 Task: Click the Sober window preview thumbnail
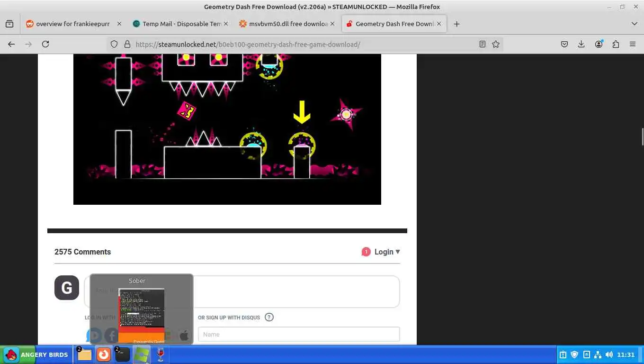point(142,315)
